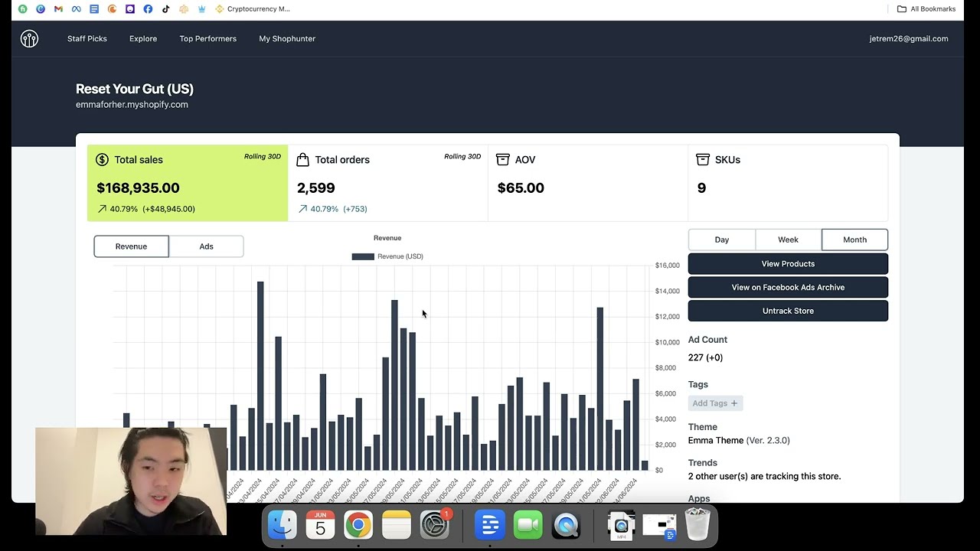Open the Fiverr bookmark icon
The height and width of the screenshot is (551, 980).
click(22, 9)
